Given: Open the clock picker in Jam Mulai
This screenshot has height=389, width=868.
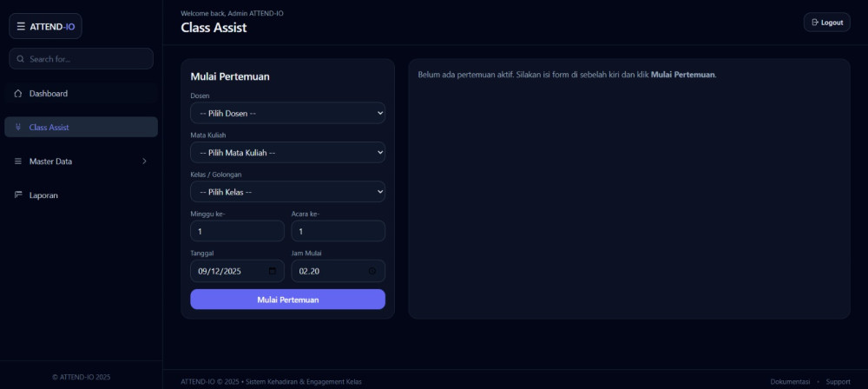Looking at the screenshot, I should [x=372, y=271].
